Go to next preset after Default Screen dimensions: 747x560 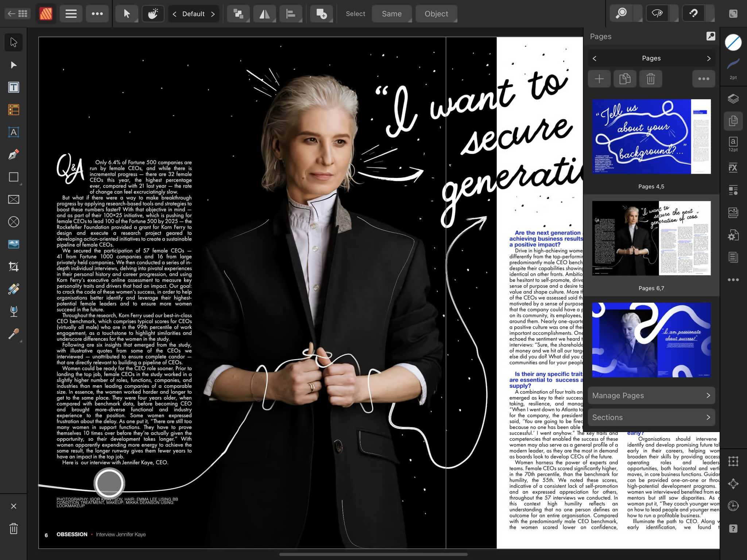[x=213, y=14]
